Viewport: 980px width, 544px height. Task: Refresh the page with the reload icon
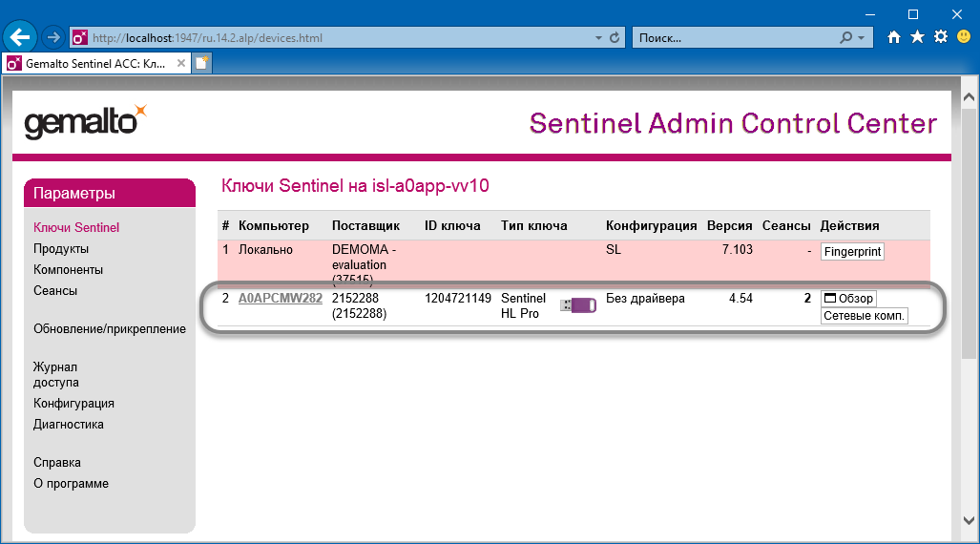[x=615, y=37]
